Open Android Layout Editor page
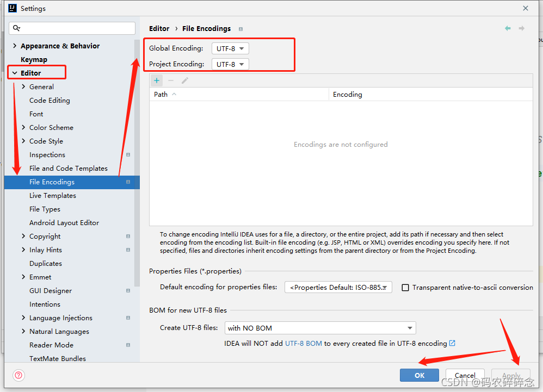The width and height of the screenshot is (543, 392). (x=64, y=223)
